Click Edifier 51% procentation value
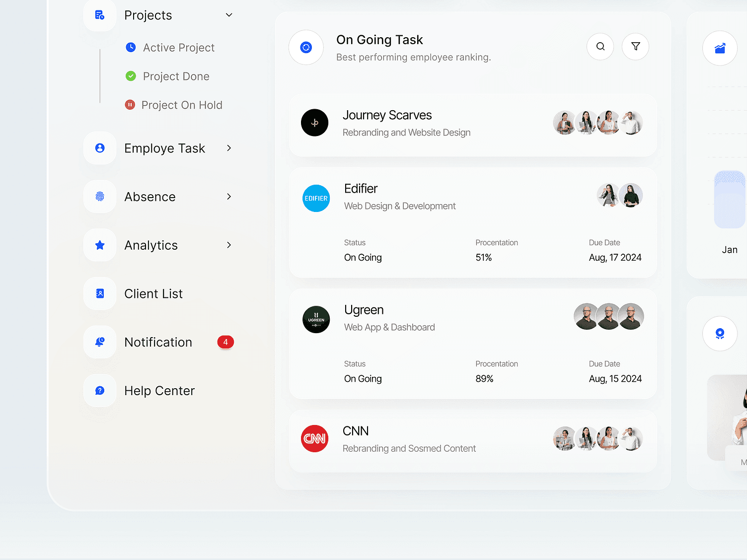The height and width of the screenshot is (560, 747). tap(484, 258)
